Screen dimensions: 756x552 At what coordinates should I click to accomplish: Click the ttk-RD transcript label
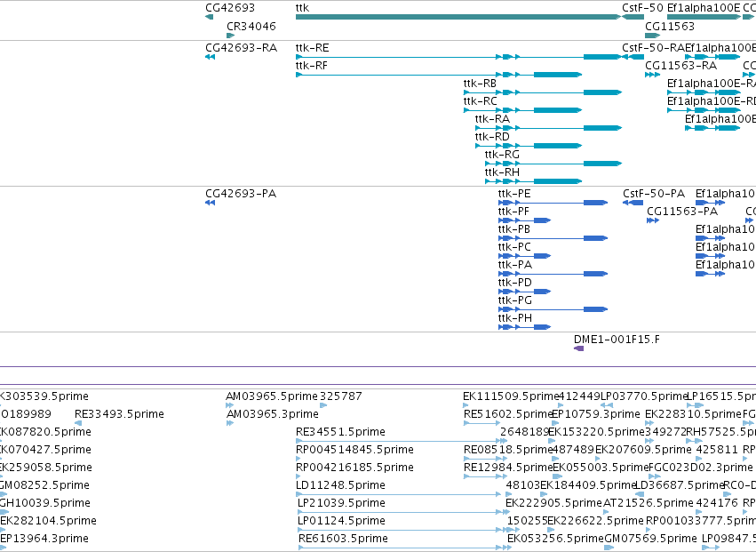(x=492, y=137)
